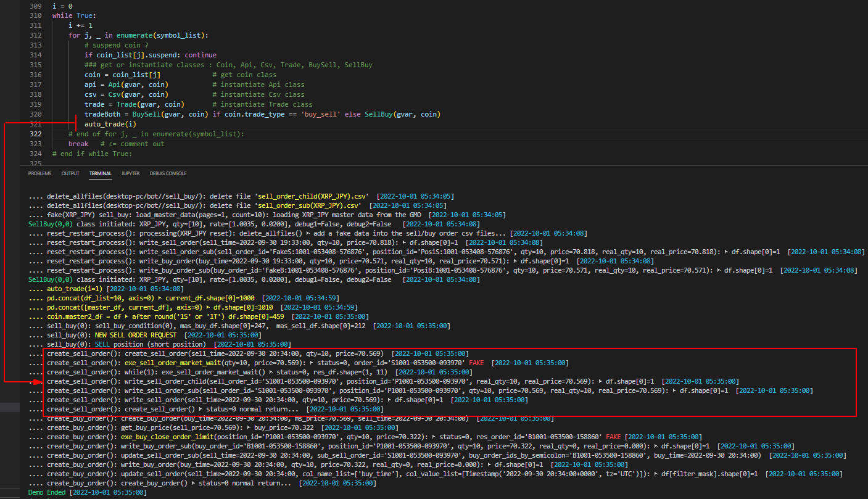Click the 'auto_trade(i)' call in editor
The height and width of the screenshot is (499, 868).
tap(110, 124)
